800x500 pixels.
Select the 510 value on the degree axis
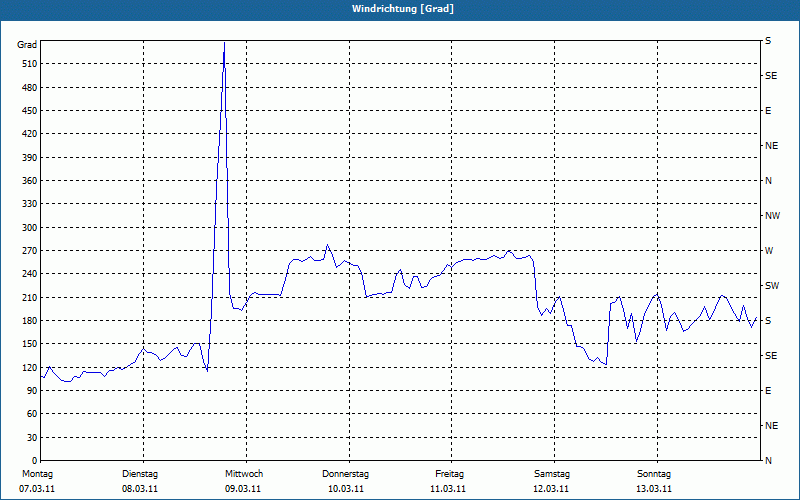click(x=30, y=64)
